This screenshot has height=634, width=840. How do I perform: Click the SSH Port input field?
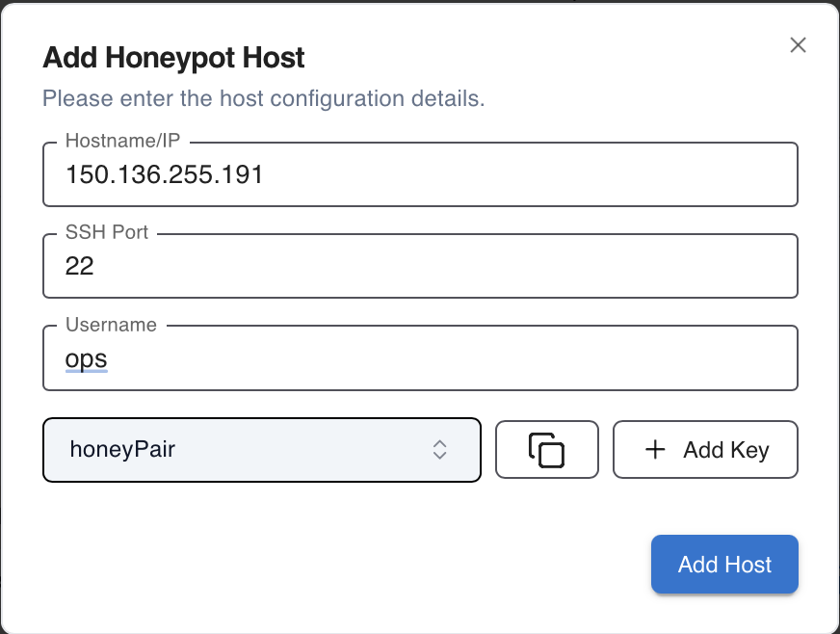[x=420, y=266]
